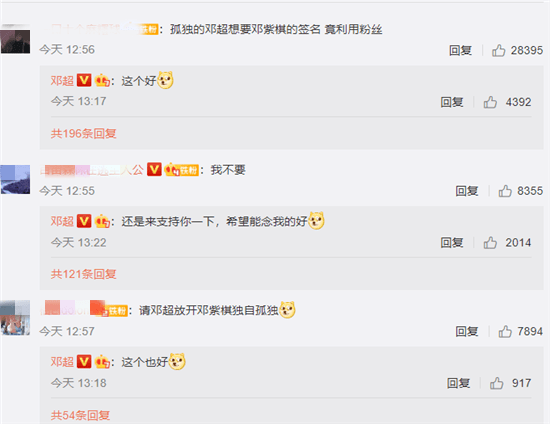Like the comment with 28395 likes
Screen dimensions: 550x424
pos(498,51)
